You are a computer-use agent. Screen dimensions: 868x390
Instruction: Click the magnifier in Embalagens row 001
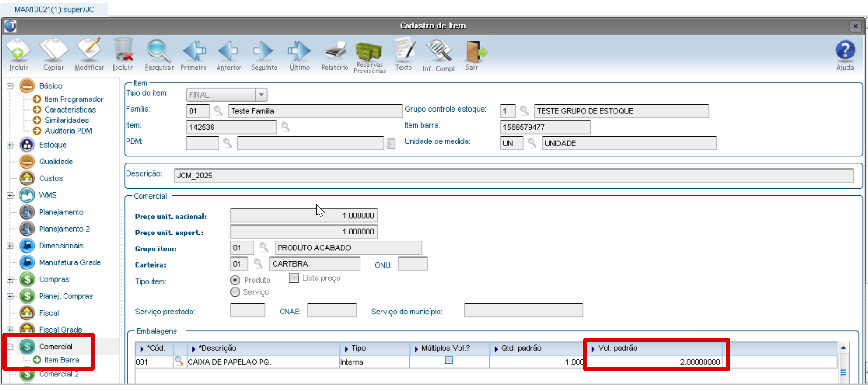pyautogui.click(x=179, y=361)
